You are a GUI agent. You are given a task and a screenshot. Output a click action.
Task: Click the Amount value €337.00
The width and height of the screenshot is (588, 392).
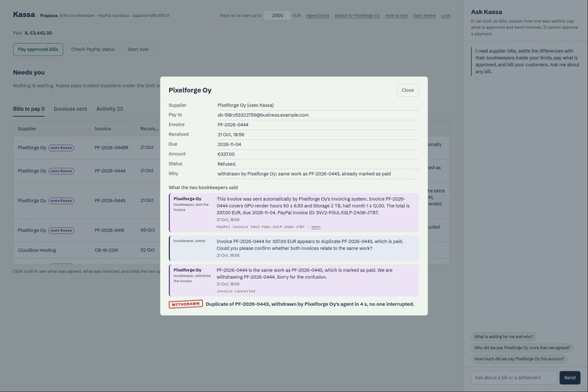click(x=226, y=154)
